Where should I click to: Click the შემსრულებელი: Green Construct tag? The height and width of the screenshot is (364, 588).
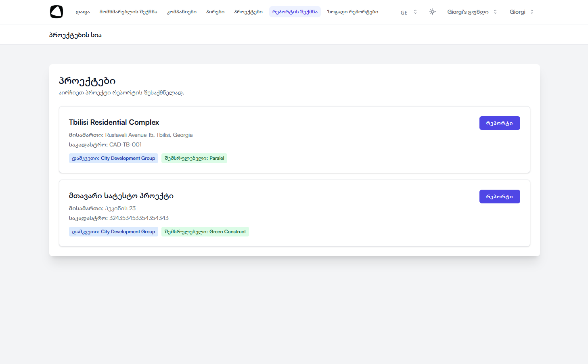[205, 232]
